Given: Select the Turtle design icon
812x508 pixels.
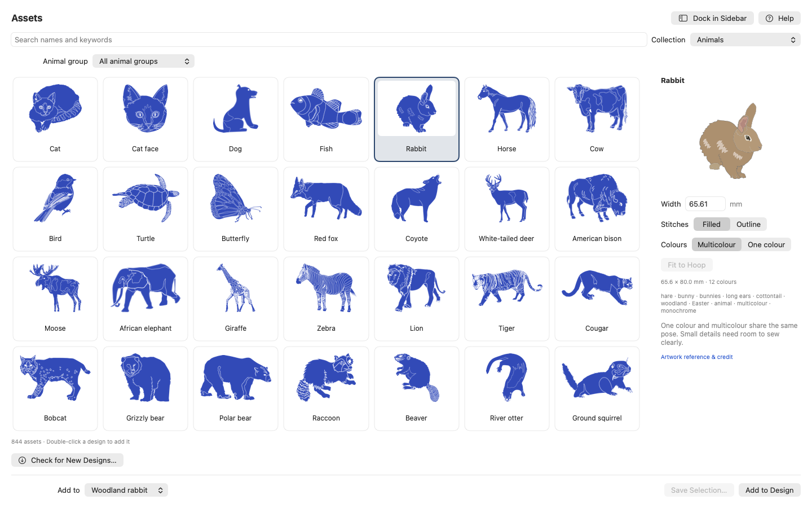Looking at the screenshot, I should (145, 209).
